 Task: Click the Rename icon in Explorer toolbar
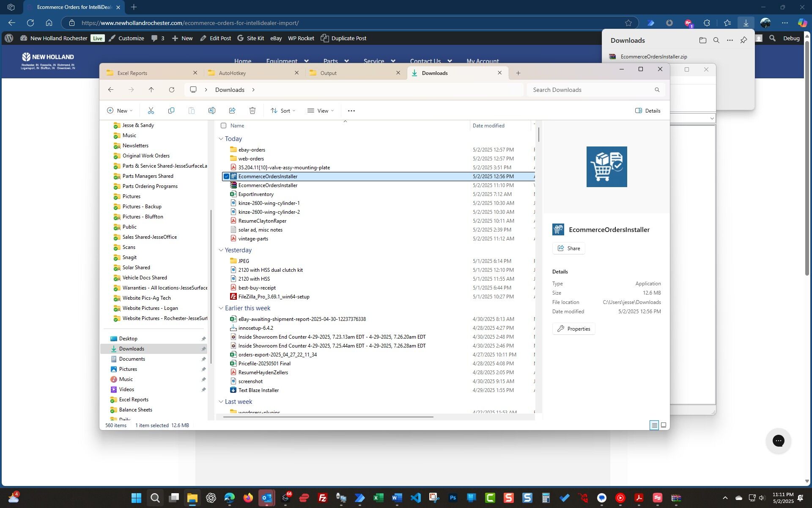coord(212,111)
